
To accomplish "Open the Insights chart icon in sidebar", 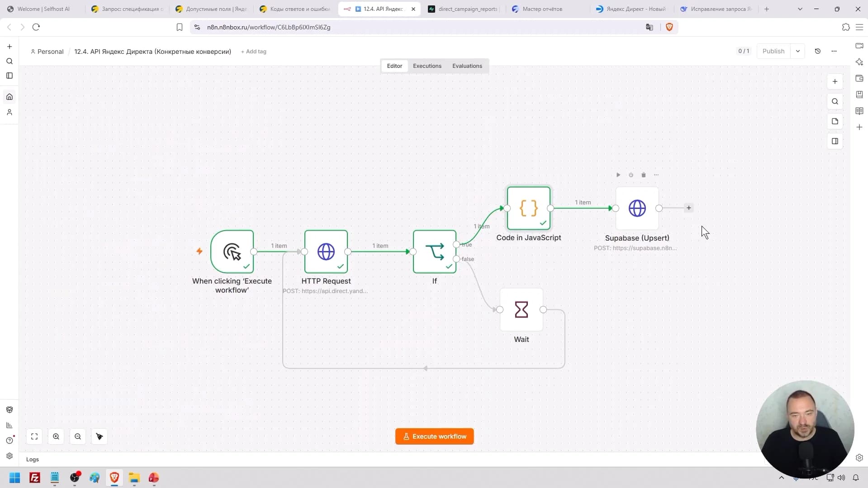I will coord(9,425).
